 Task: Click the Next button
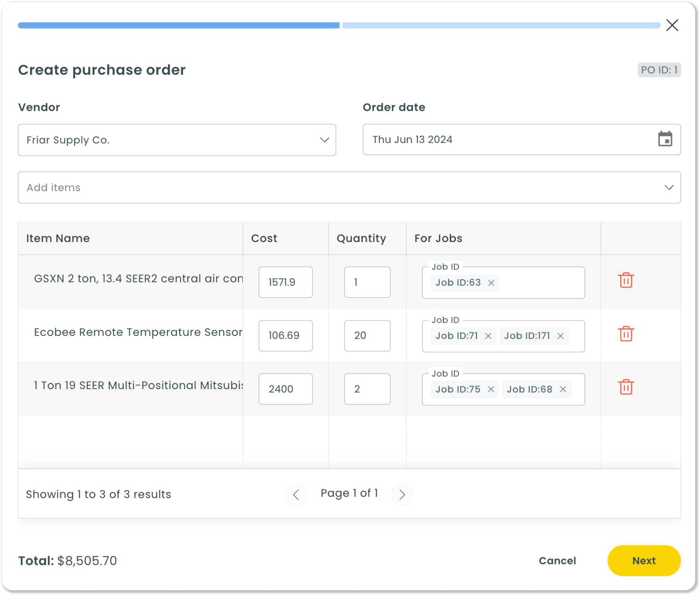coord(644,561)
